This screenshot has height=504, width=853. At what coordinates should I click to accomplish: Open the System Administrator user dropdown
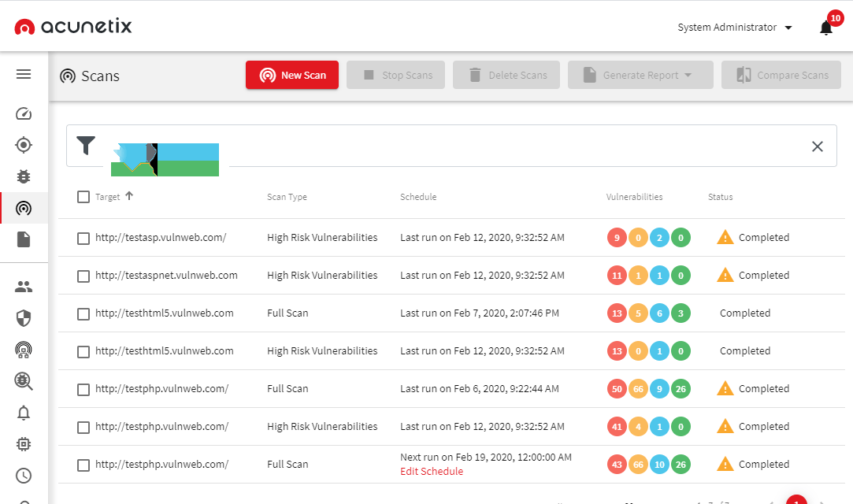pos(734,28)
